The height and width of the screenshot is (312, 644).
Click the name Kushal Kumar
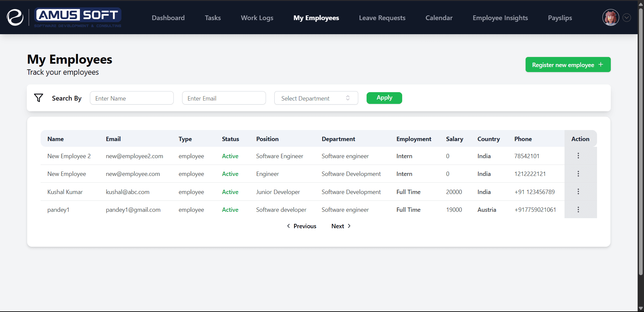coord(65,192)
